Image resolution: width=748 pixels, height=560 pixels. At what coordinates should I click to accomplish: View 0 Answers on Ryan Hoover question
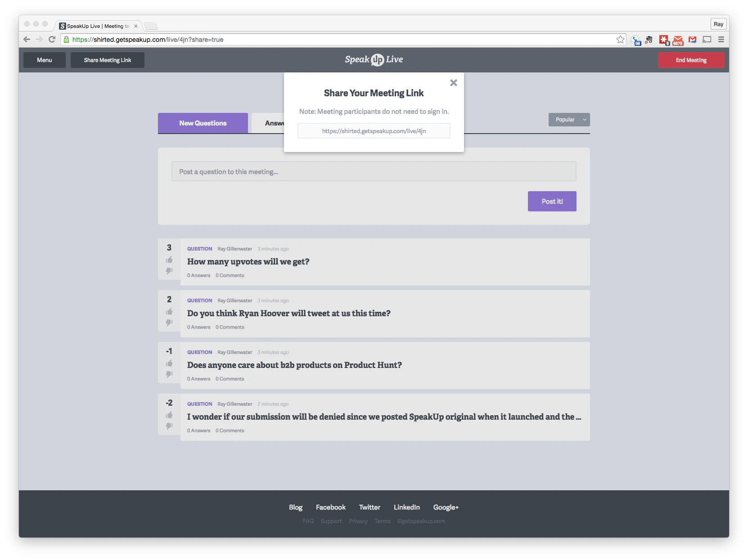[x=199, y=327]
